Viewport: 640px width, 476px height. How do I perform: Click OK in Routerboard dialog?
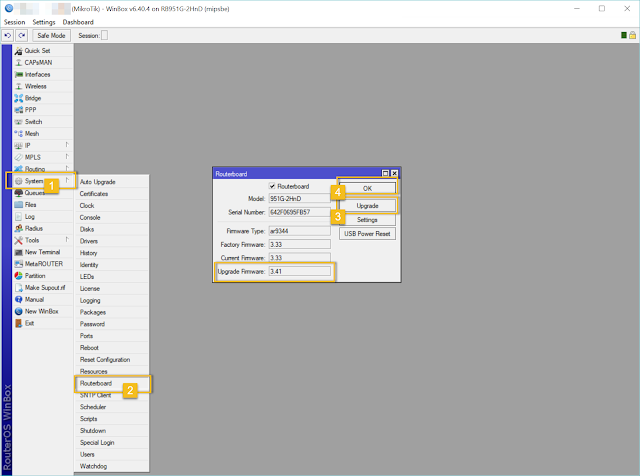click(x=367, y=188)
